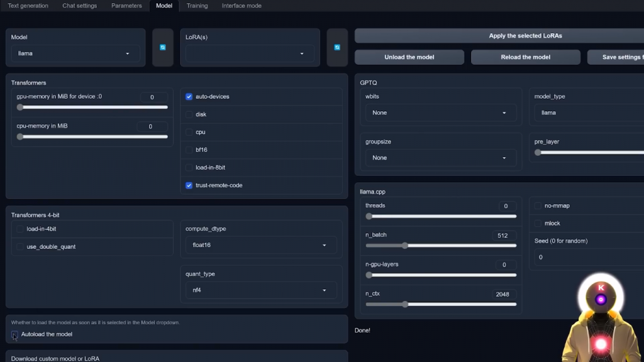Click the refresh icon next to LoRA(s) dropdown
Viewport: 644px width, 362px height.
coord(337,47)
